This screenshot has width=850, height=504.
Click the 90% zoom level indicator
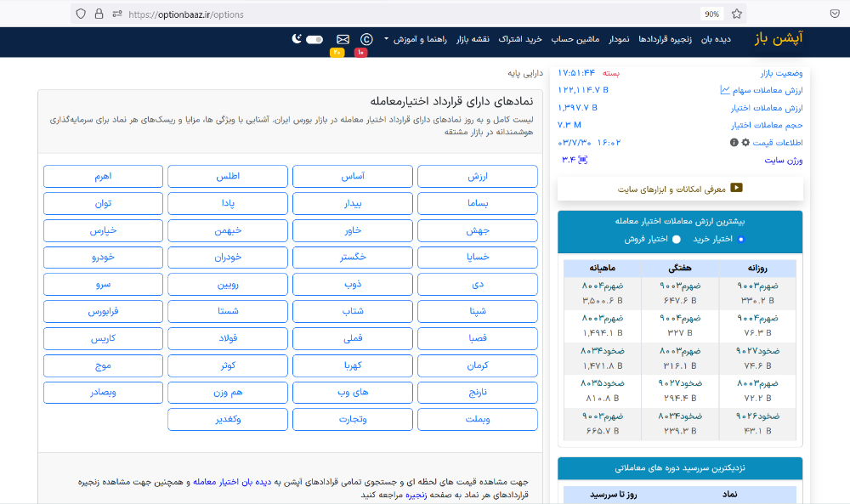click(711, 14)
